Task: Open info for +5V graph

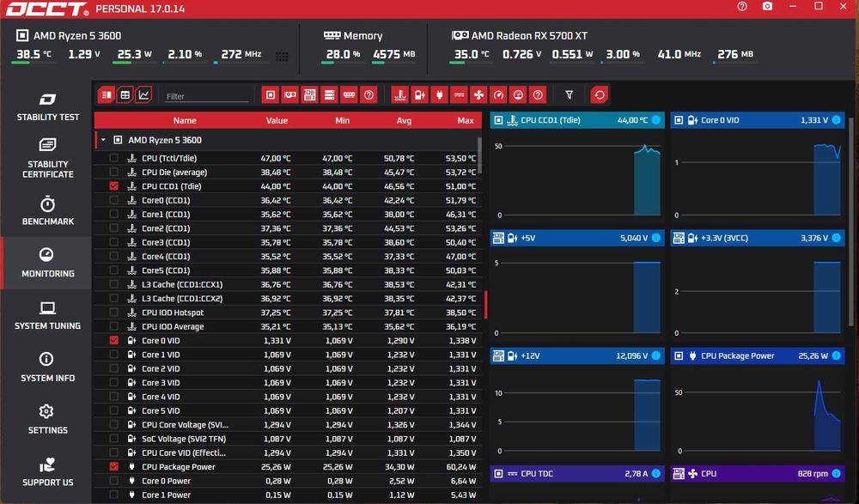Action: coord(655,238)
